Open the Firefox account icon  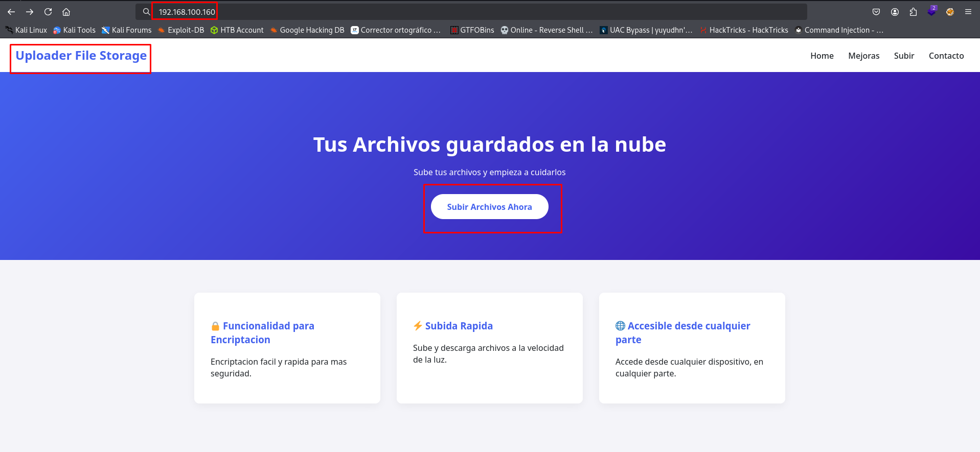(x=895, y=12)
